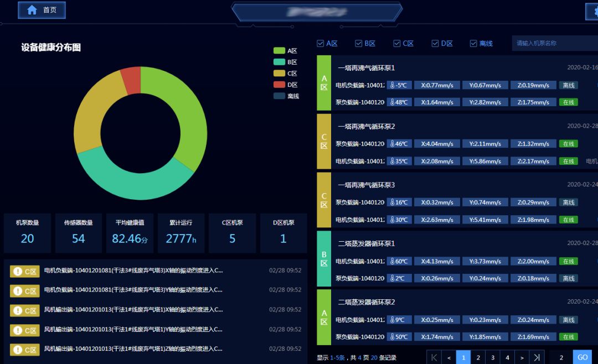Click the first-page icon in pagination
The height and width of the screenshot is (364, 598).
click(x=434, y=357)
